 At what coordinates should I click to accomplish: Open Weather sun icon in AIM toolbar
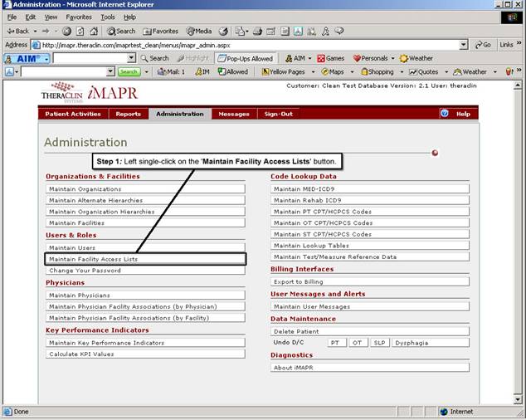[403, 58]
